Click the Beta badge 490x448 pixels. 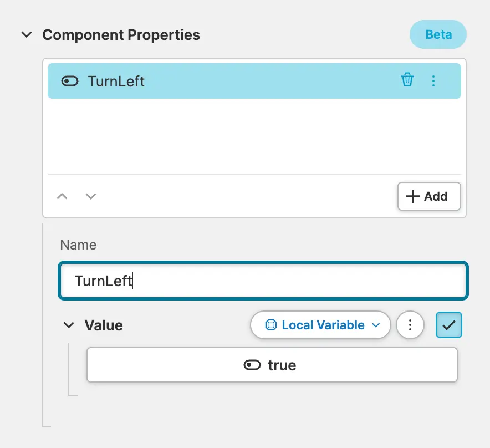pos(438,35)
